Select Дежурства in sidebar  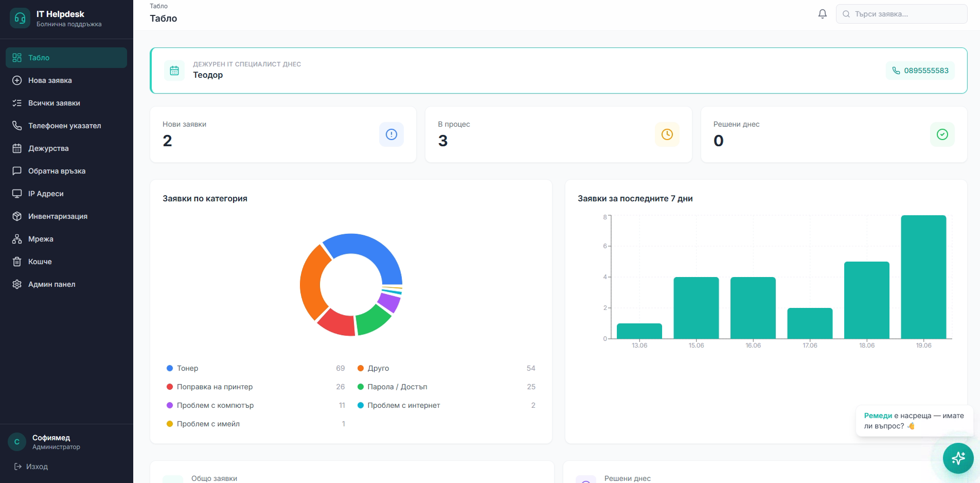66,148
